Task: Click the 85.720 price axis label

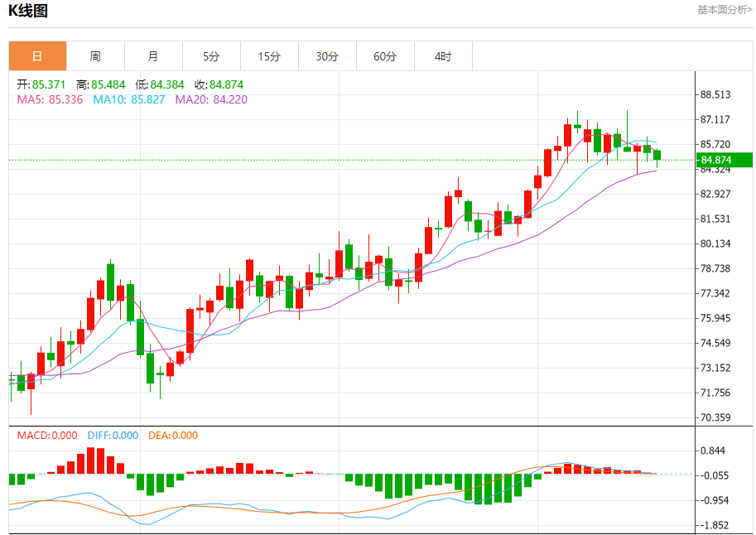Action: point(715,144)
